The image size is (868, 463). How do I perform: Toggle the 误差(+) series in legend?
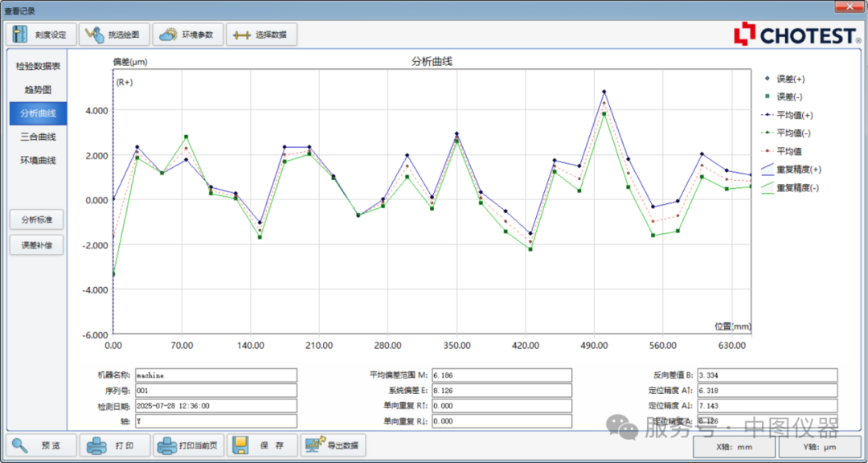[x=790, y=79]
